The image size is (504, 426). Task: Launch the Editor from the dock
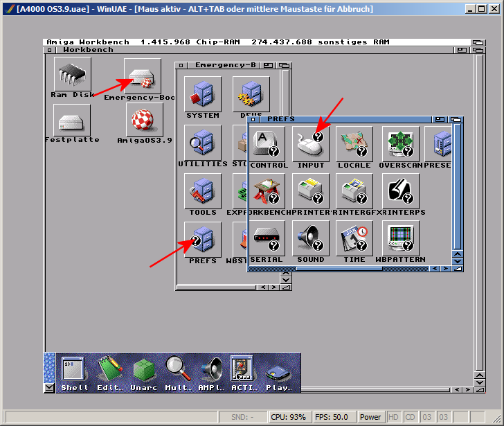click(x=109, y=373)
